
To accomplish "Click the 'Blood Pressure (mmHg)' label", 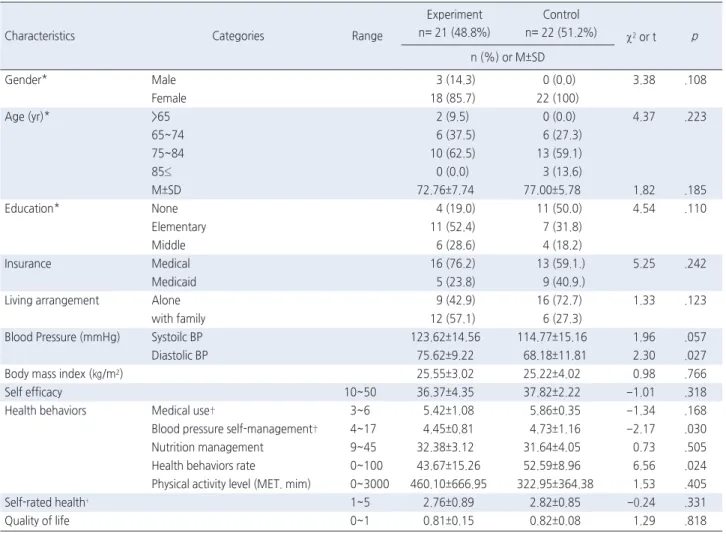I will (x=62, y=337).
